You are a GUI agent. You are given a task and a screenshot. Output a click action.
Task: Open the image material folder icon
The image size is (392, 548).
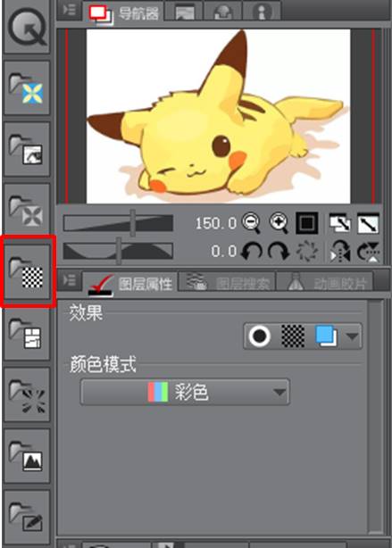pyautogui.click(x=27, y=149)
